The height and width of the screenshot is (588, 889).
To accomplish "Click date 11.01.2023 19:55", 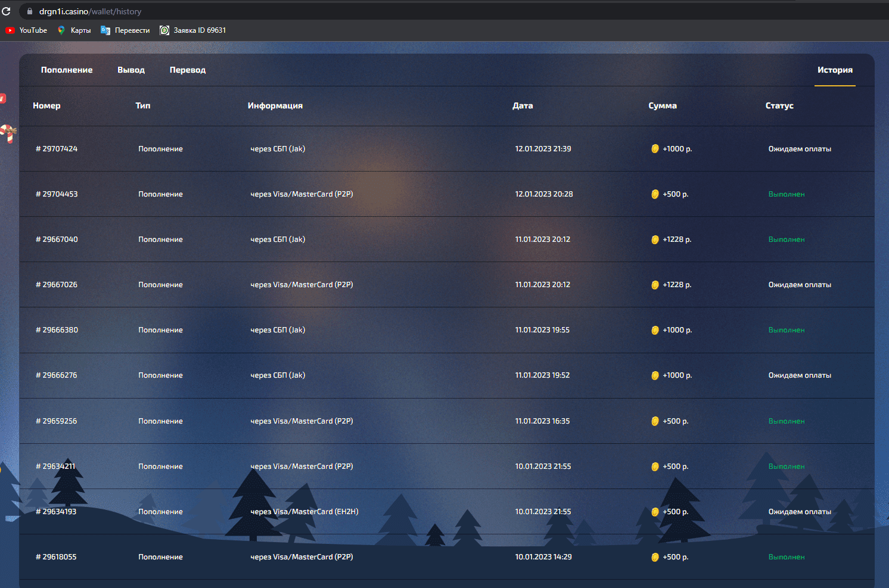I will click(542, 330).
